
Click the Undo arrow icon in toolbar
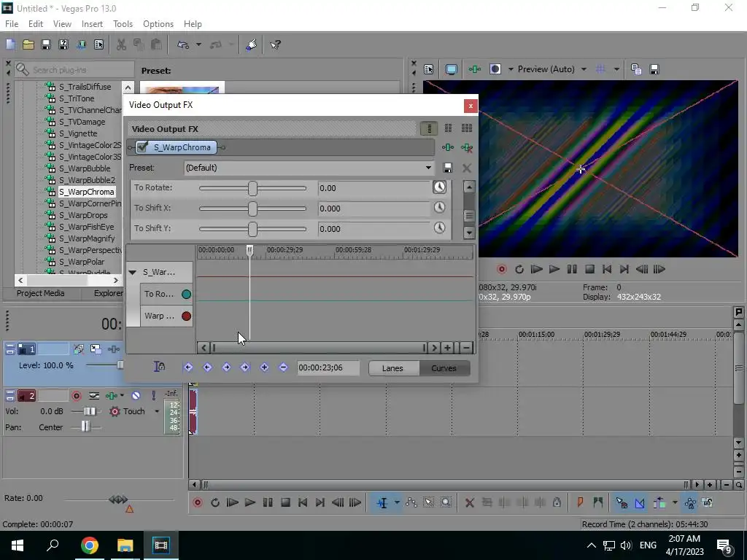click(183, 44)
